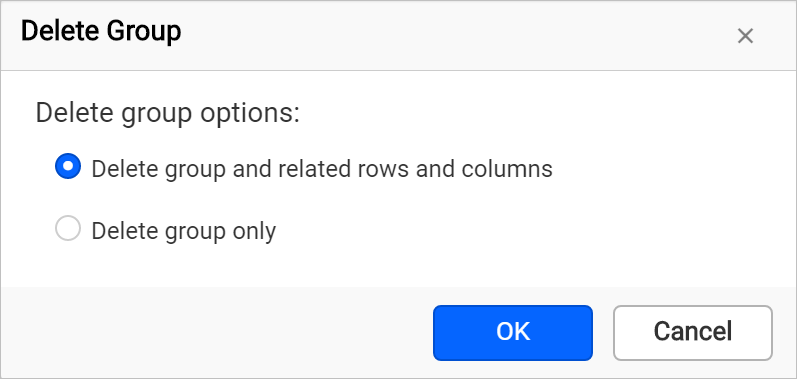Close the Delete Group dialog with the X icon

745,36
